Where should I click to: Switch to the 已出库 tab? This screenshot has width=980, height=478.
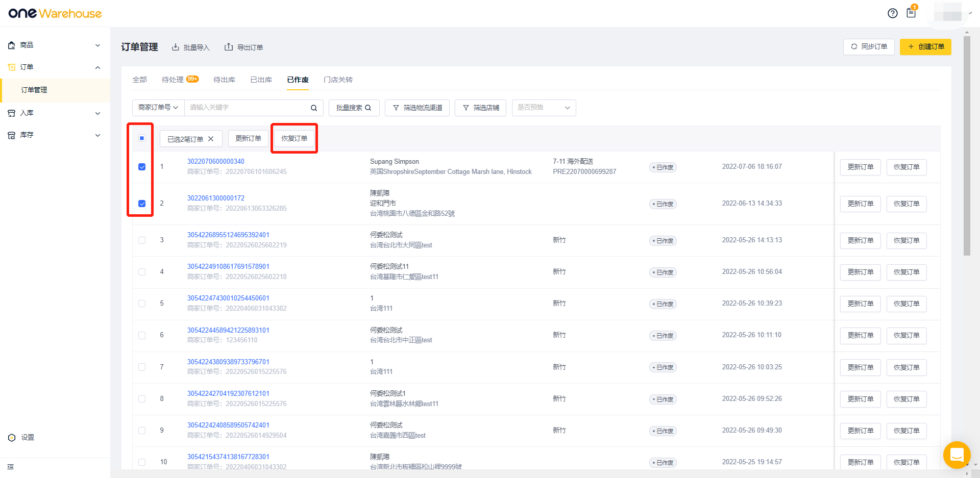[x=261, y=80]
